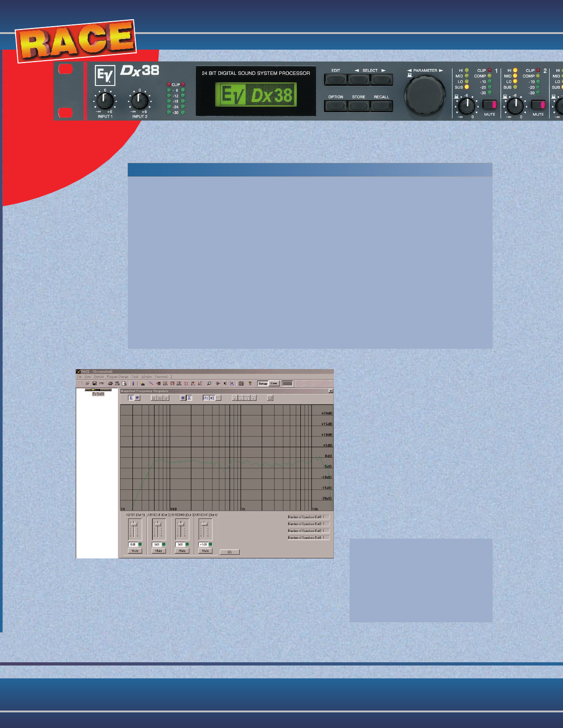Click the 48 button in Frequency Response toolbar

[166, 398]
